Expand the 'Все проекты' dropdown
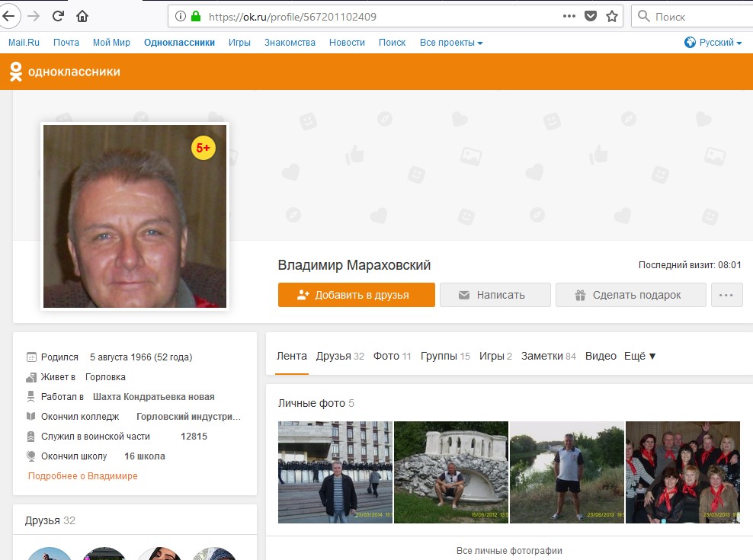This screenshot has height=560, width=753. pos(451,43)
